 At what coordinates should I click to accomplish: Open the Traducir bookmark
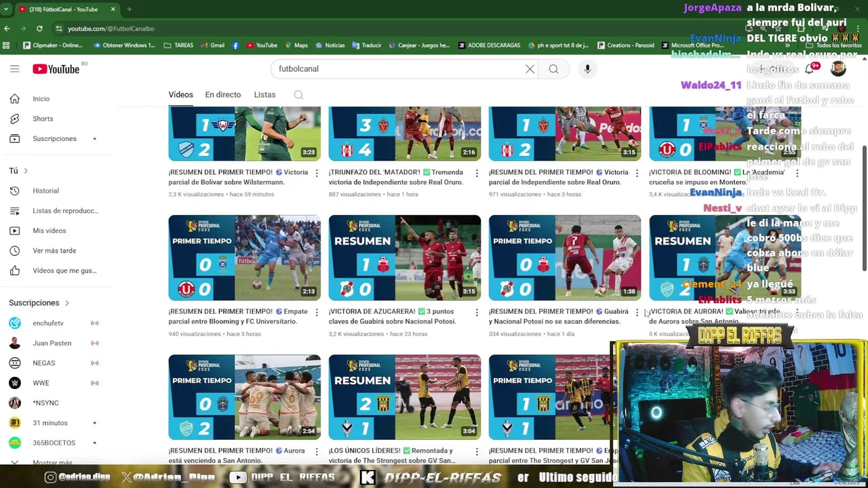366,45
